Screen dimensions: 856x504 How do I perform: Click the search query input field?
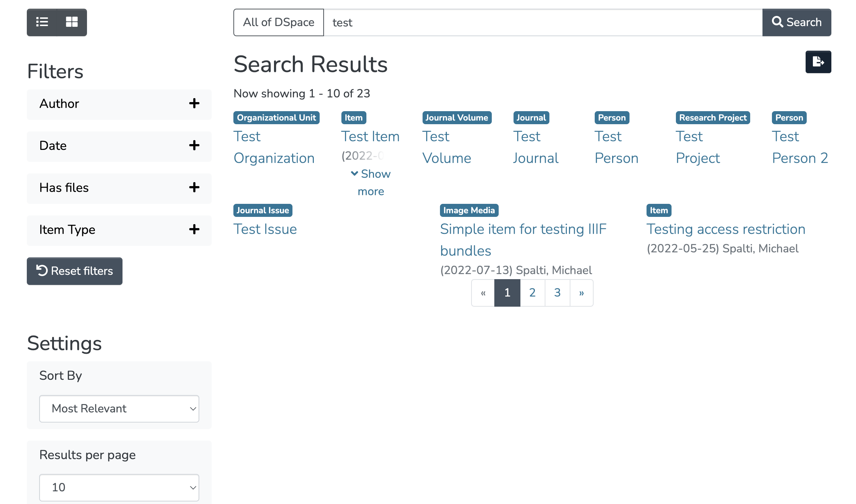click(543, 22)
